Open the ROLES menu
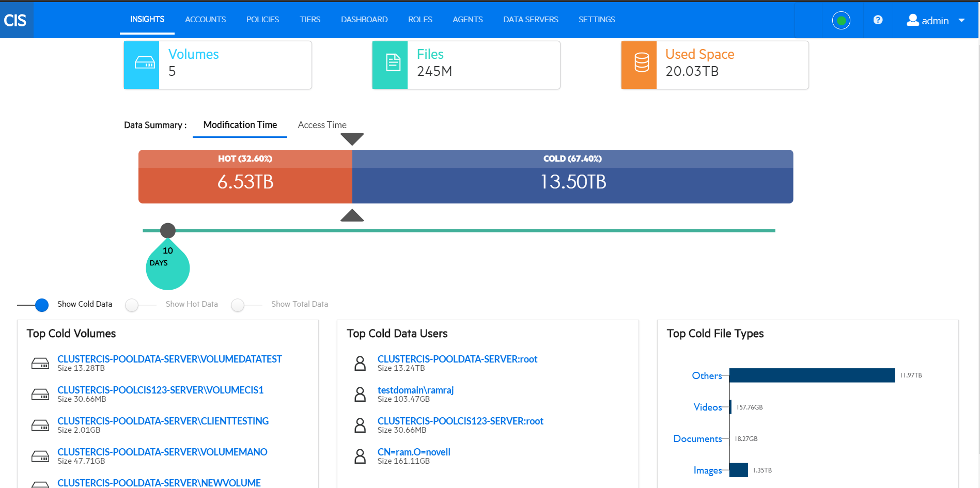The height and width of the screenshot is (488, 980). [x=420, y=20]
